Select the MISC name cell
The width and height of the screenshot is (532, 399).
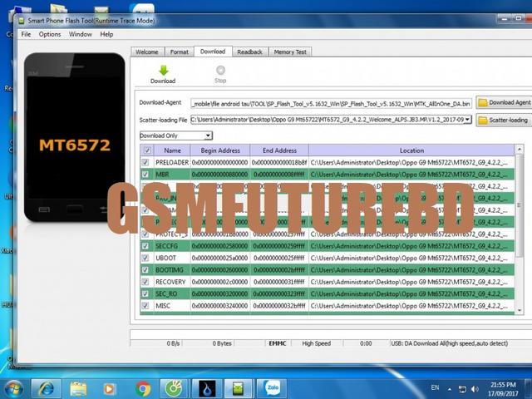(172, 306)
